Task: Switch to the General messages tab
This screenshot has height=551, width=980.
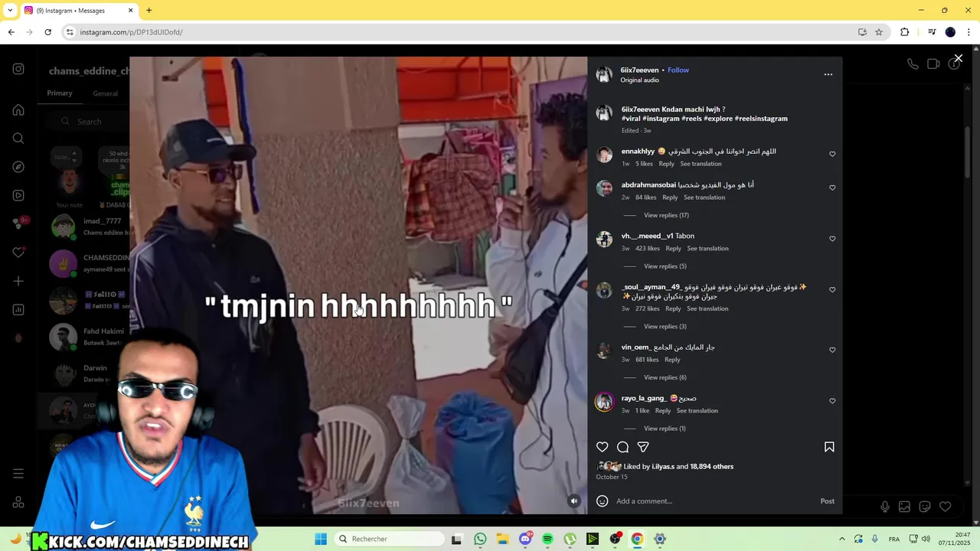Action: [106, 93]
